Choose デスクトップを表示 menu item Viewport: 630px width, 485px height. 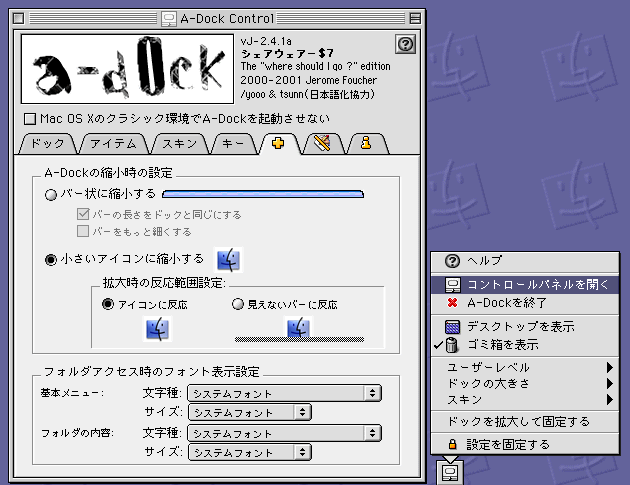(x=525, y=326)
